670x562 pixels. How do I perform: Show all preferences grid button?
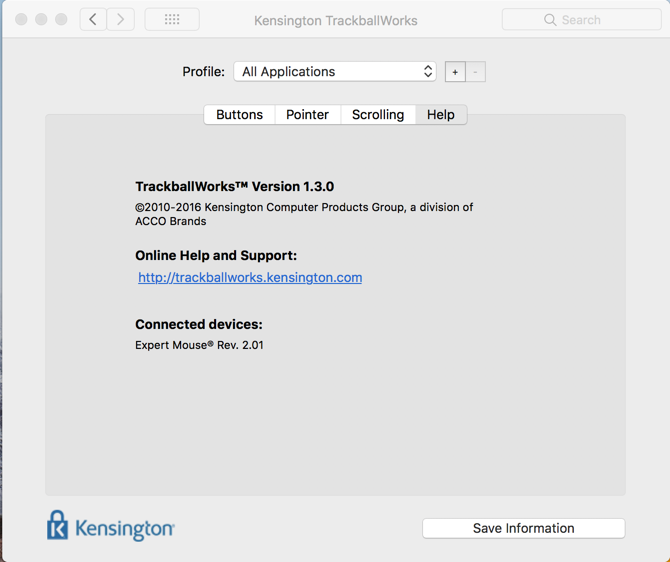pos(172,19)
